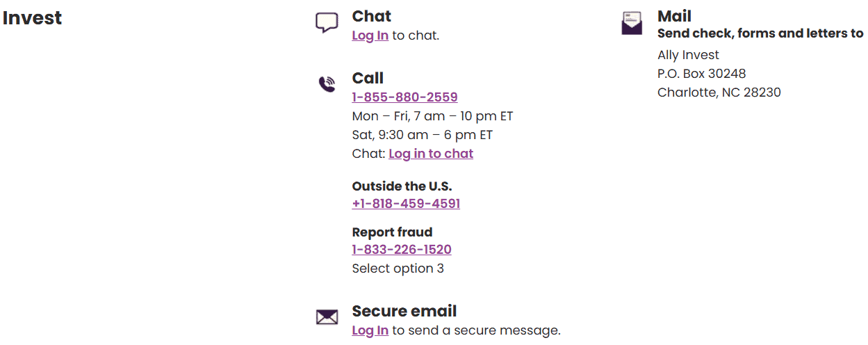This screenshot has width=868, height=345.
Task: Click the Report fraud label
Action: click(x=392, y=232)
